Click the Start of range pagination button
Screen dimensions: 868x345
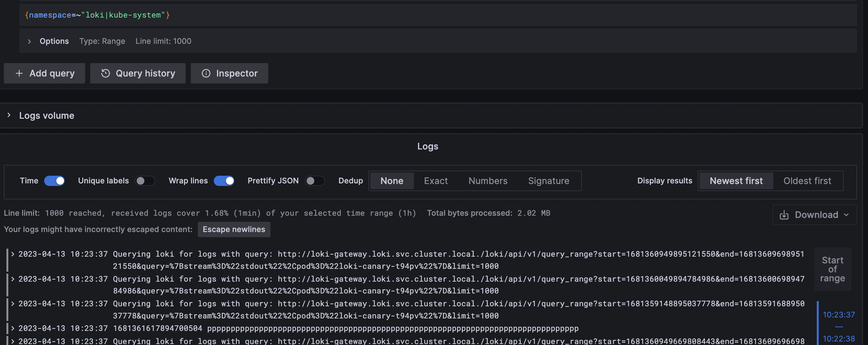tap(832, 269)
